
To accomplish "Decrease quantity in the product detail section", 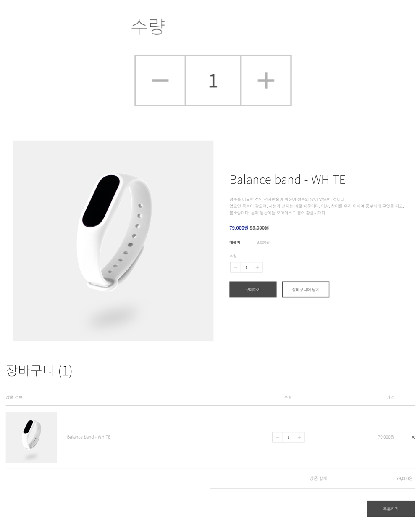I will tap(236, 267).
